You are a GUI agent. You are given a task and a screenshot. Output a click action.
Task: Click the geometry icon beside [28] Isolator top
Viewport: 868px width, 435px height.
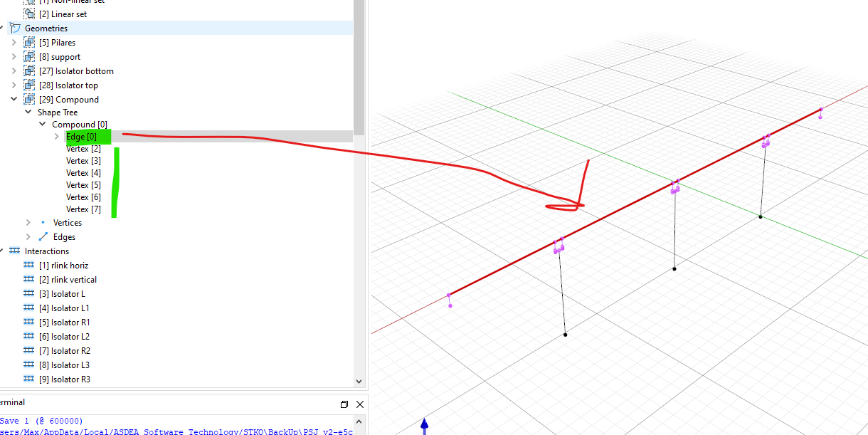point(29,85)
